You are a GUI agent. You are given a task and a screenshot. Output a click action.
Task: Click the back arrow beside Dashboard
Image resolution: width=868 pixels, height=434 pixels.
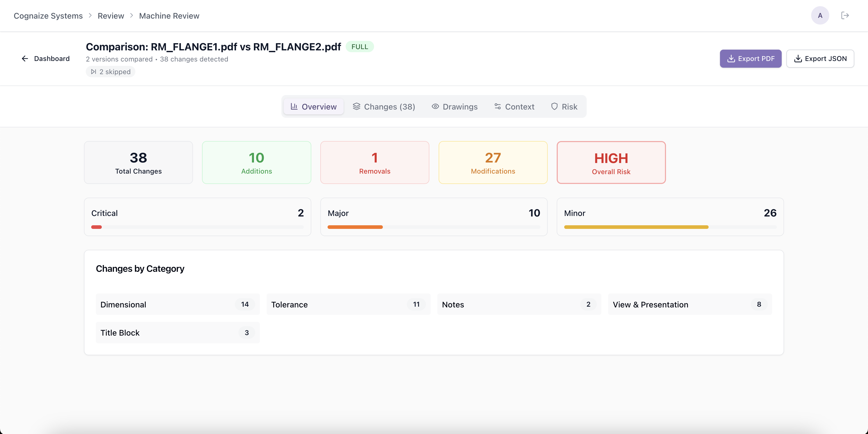[25, 59]
